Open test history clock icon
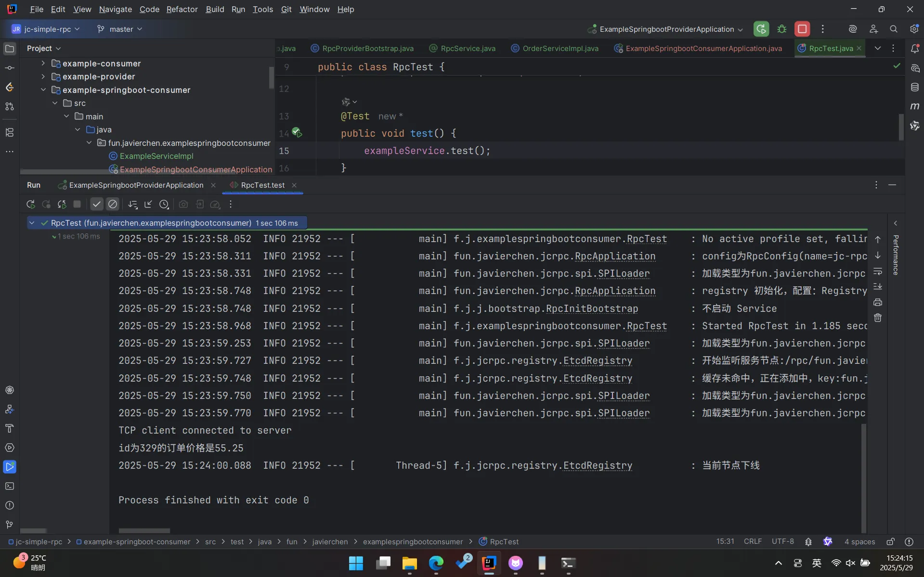This screenshot has height=577, width=924. (x=164, y=205)
